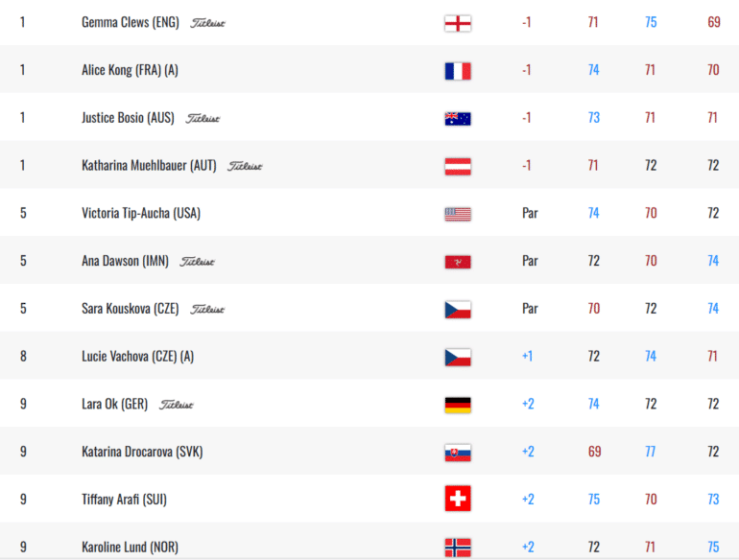
Task: Click Titleist logo beside Gemma Clews
Action: click(x=207, y=23)
